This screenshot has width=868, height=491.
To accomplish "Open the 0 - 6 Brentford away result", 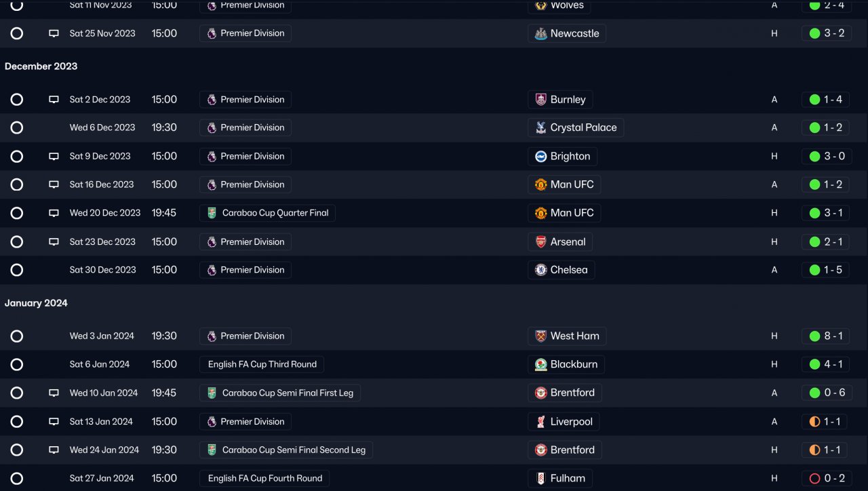I will tap(825, 393).
